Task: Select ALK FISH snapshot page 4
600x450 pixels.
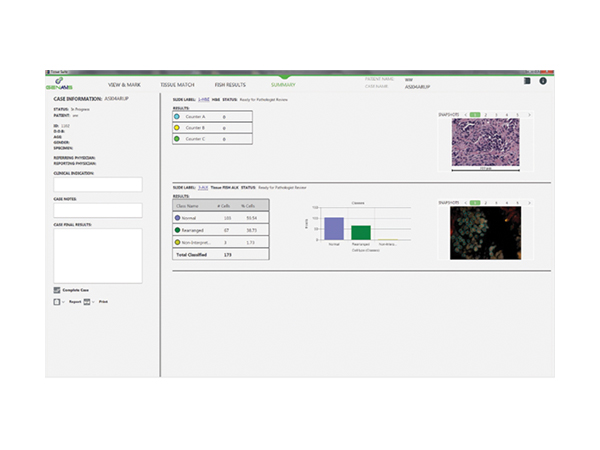Action: point(507,203)
